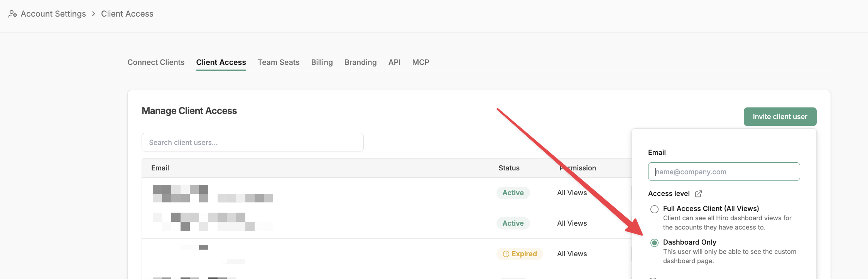Open the MCP tab
Image resolution: width=868 pixels, height=279 pixels.
(x=420, y=62)
